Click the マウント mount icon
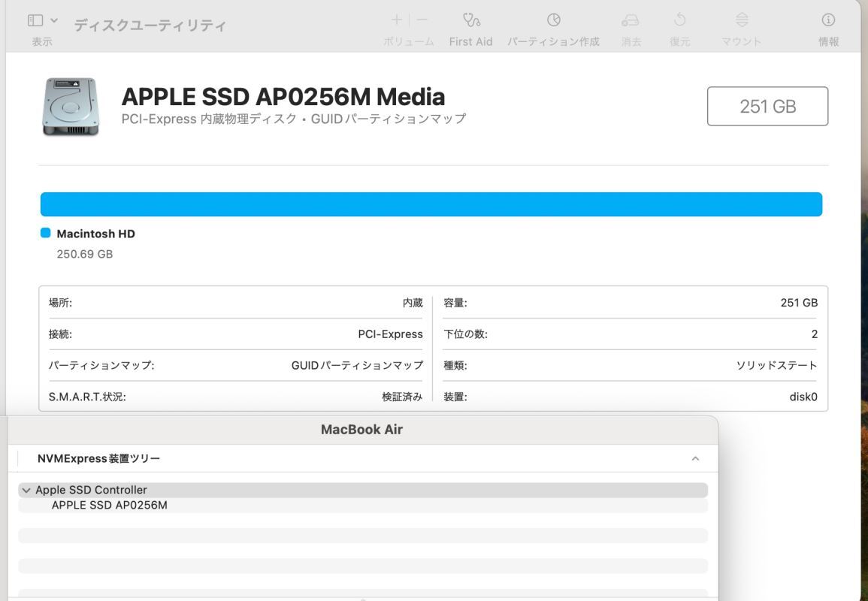The height and width of the screenshot is (601, 868). [x=742, y=20]
